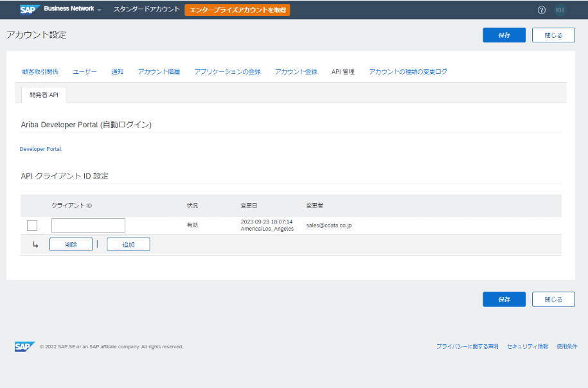588x388 pixels.
Task: Open the セキュリティ情報 footer link
Action: pos(528,346)
